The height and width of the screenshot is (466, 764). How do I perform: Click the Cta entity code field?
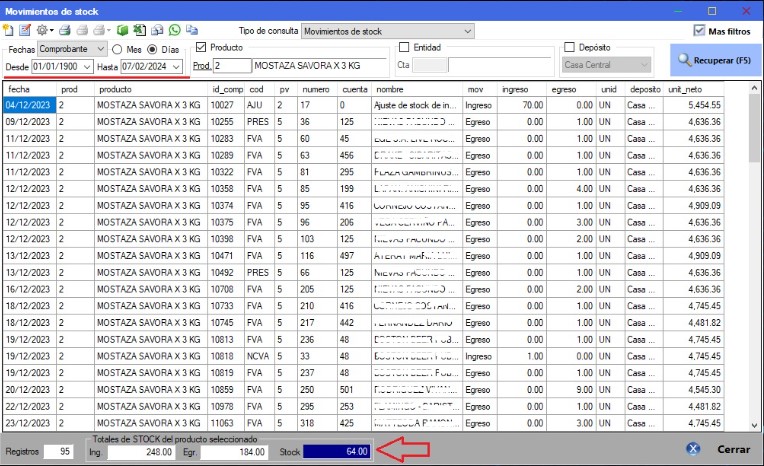[430, 65]
